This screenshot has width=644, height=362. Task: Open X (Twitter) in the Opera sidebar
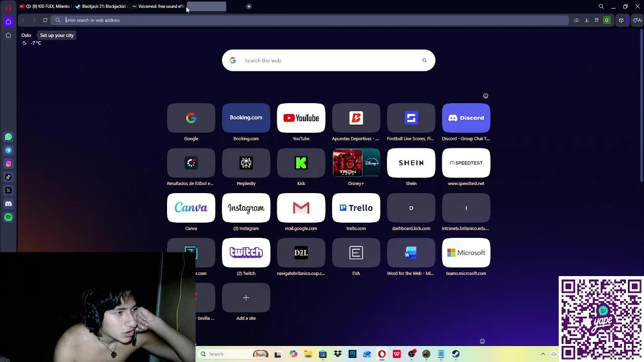coord(8,191)
